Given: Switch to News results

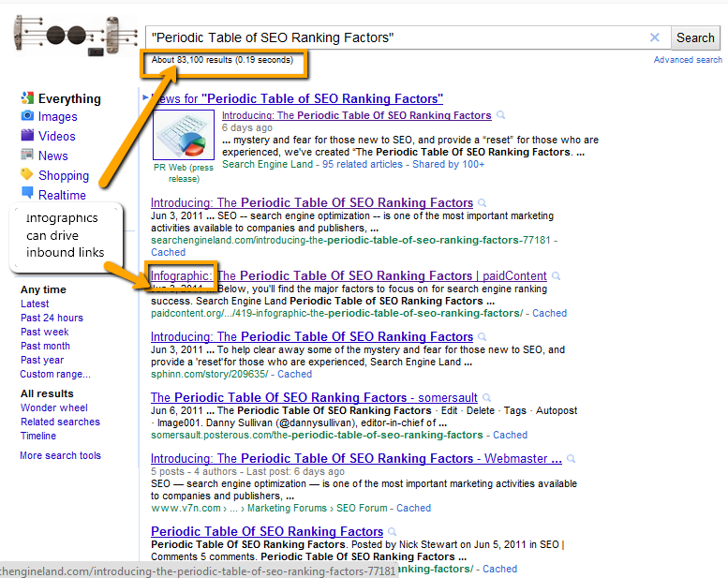Looking at the screenshot, I should click(52, 156).
